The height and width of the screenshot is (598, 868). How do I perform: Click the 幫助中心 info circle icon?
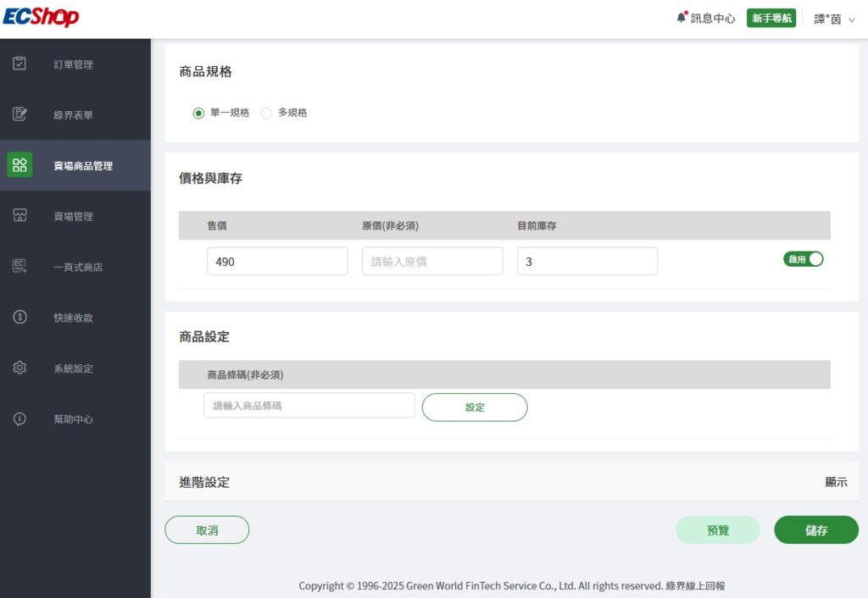[x=20, y=419]
